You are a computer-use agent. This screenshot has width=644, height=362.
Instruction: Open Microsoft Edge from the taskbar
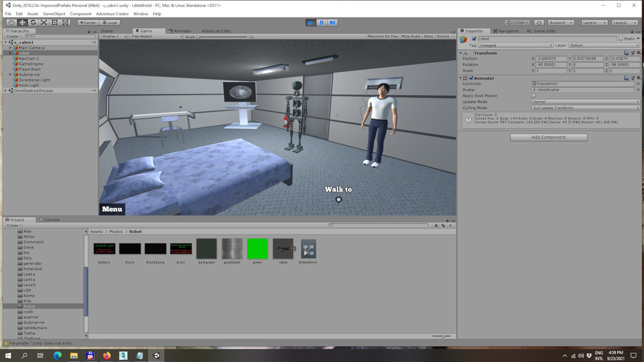57,355
